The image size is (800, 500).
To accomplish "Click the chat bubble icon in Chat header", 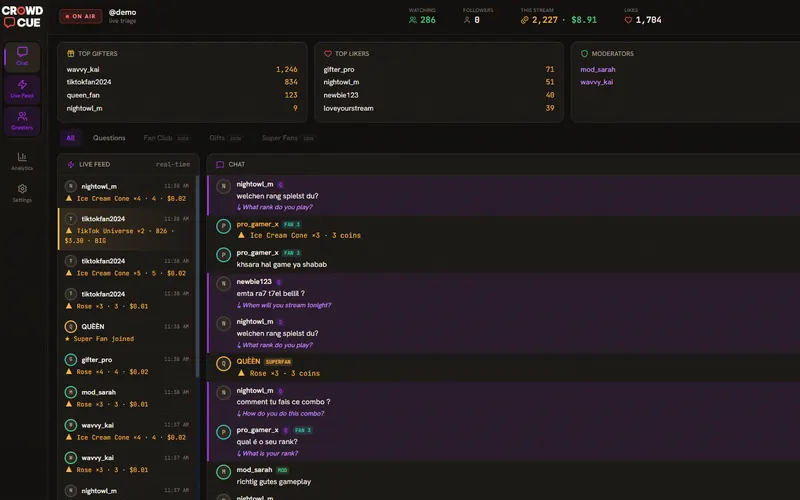I will [220, 164].
